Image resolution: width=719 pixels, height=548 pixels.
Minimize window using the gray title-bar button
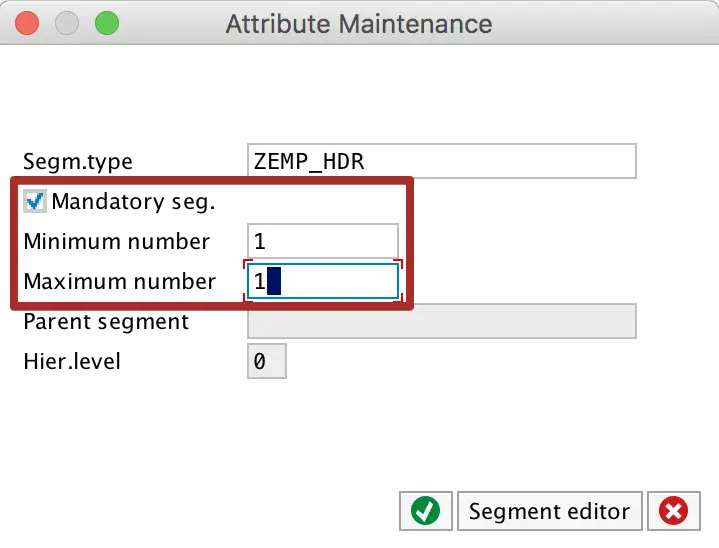point(67,23)
